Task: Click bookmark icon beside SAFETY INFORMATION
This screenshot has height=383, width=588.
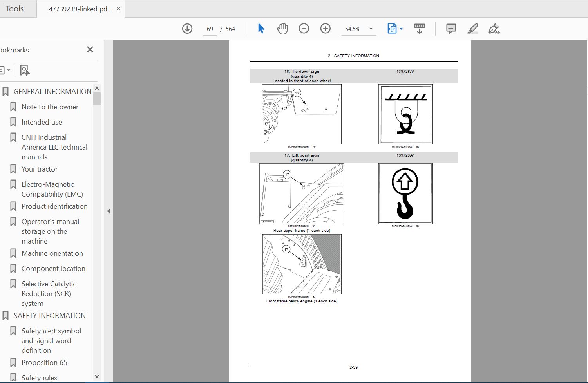Action: tap(5, 316)
